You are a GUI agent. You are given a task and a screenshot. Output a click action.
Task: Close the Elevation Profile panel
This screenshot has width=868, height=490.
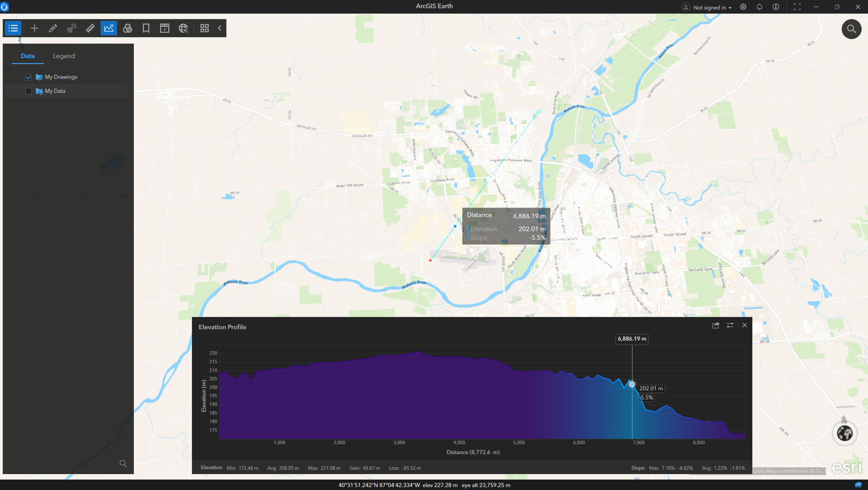point(745,326)
